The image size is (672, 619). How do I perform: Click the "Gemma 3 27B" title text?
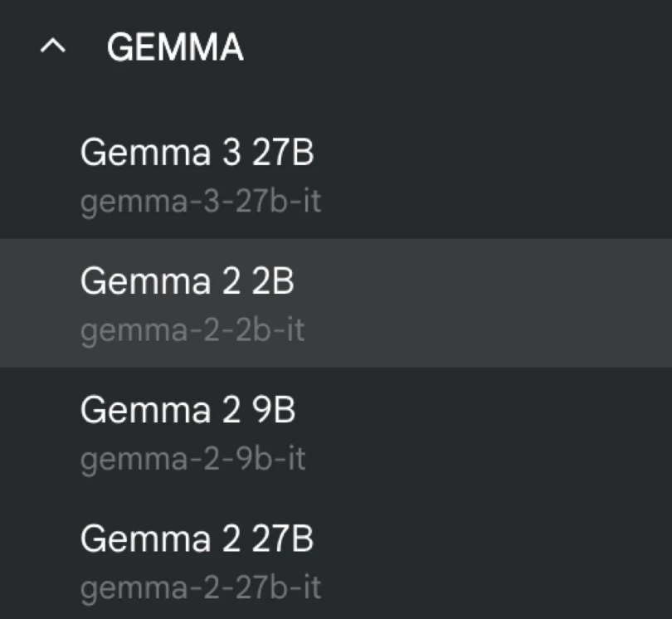pyautogui.click(x=197, y=154)
